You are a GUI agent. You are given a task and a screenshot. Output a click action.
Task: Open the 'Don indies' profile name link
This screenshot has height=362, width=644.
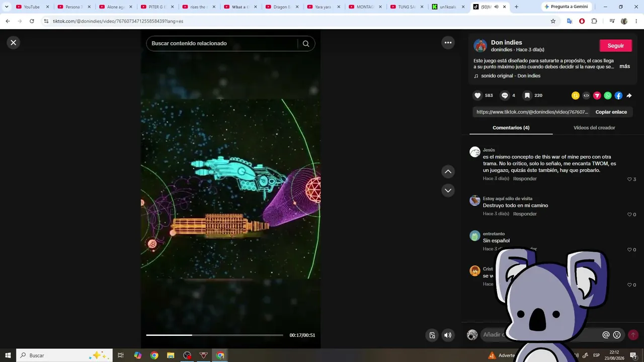[x=507, y=43]
